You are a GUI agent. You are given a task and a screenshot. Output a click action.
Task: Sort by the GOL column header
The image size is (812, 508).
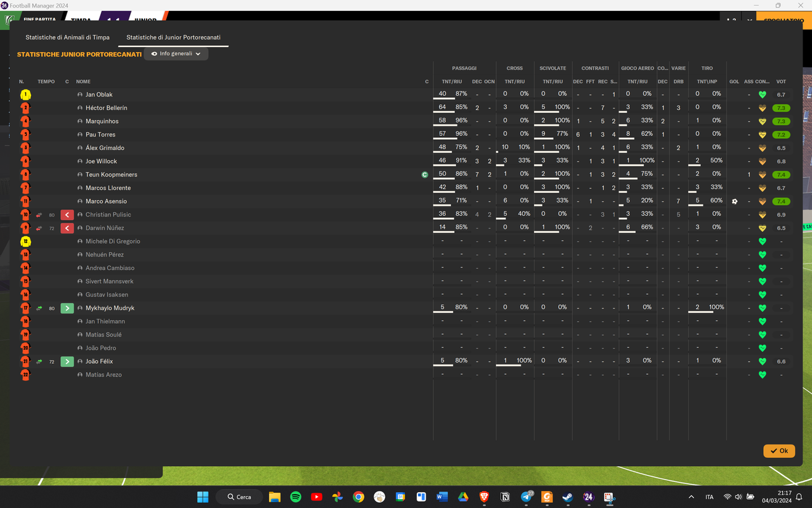[734, 81]
